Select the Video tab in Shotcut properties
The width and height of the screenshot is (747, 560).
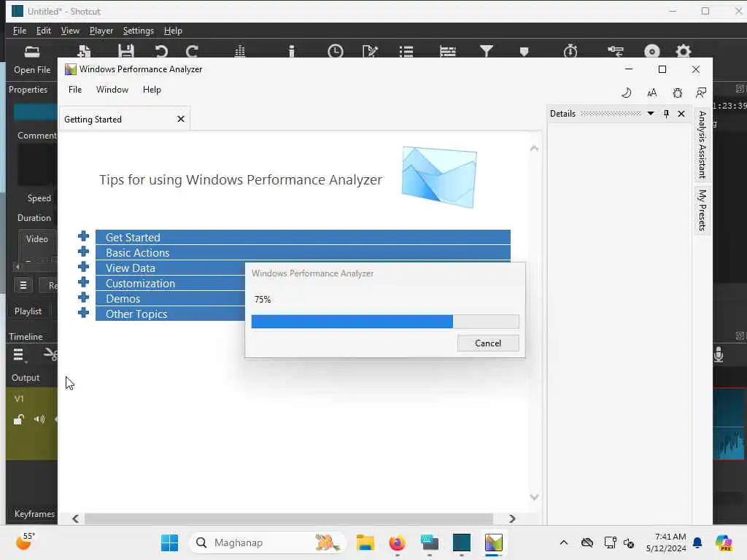pos(36,239)
